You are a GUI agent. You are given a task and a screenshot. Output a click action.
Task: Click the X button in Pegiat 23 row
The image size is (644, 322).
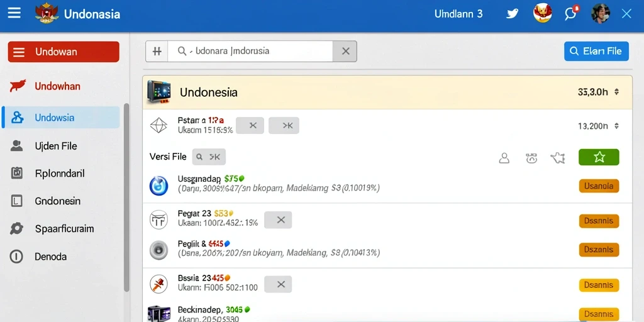(278, 220)
